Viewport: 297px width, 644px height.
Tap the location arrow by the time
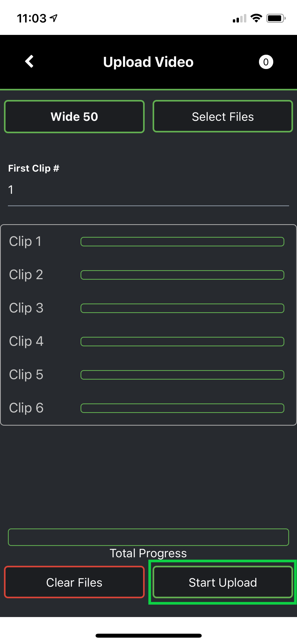coord(54,18)
